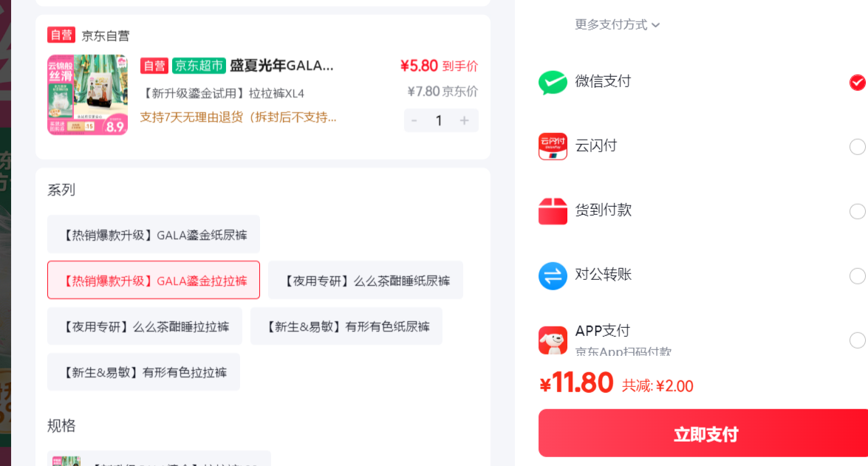Click the JD dog APP支付 icon

tap(553, 340)
